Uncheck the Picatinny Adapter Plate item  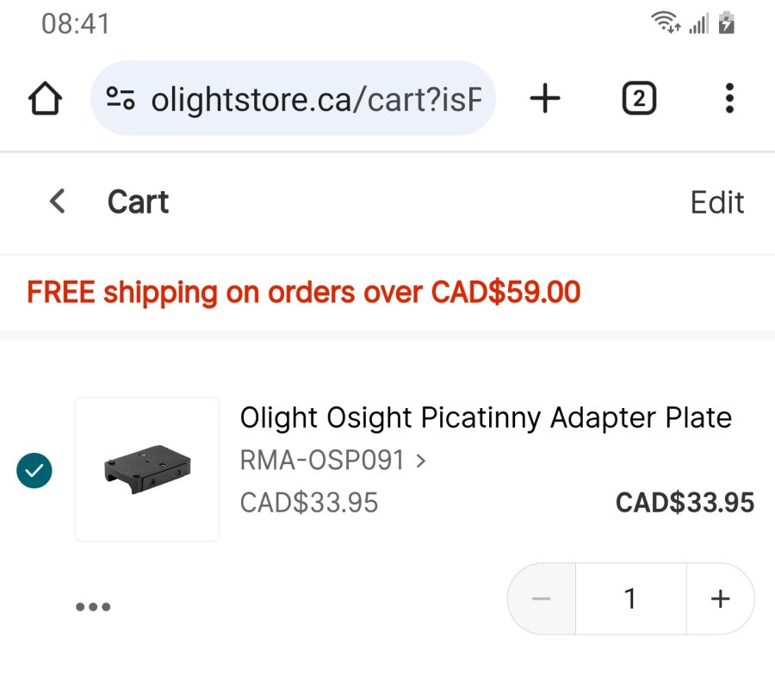(x=34, y=470)
